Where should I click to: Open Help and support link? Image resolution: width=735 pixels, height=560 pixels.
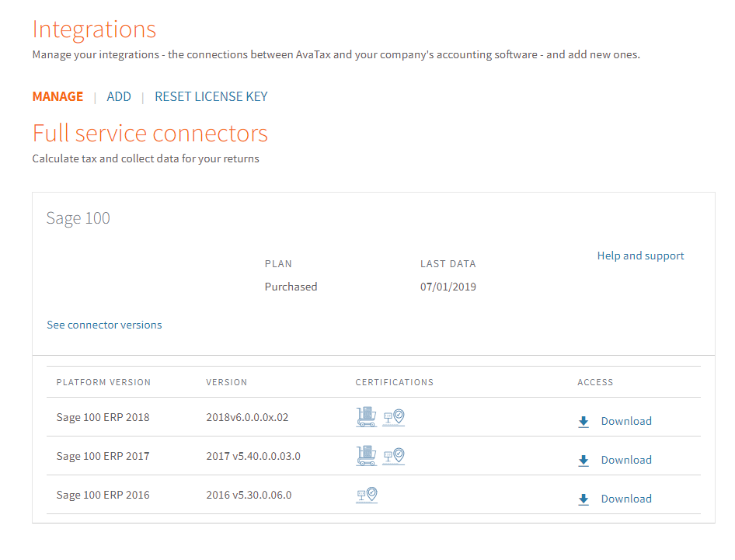(640, 256)
